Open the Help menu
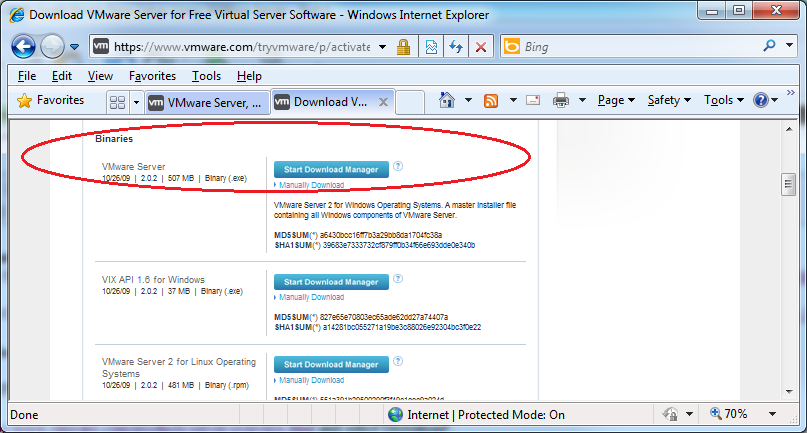The image size is (807, 433). pyautogui.click(x=249, y=76)
